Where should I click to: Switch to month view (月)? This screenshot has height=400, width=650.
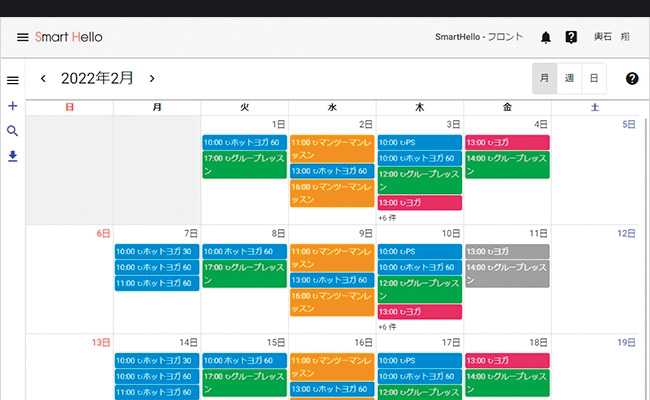click(x=544, y=78)
